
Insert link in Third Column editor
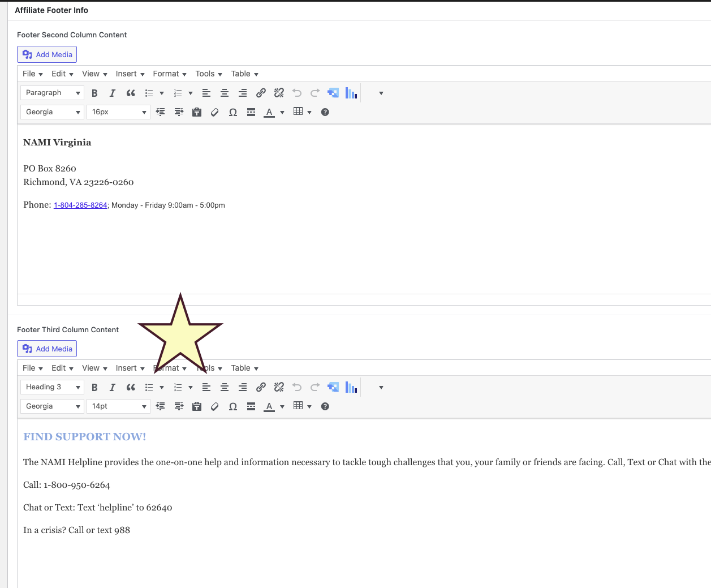pos(261,387)
